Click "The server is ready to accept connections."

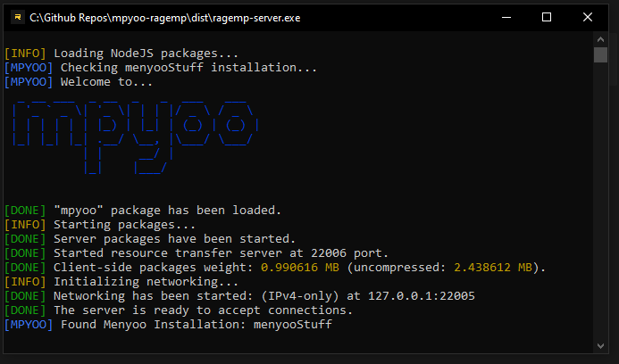[x=203, y=310]
